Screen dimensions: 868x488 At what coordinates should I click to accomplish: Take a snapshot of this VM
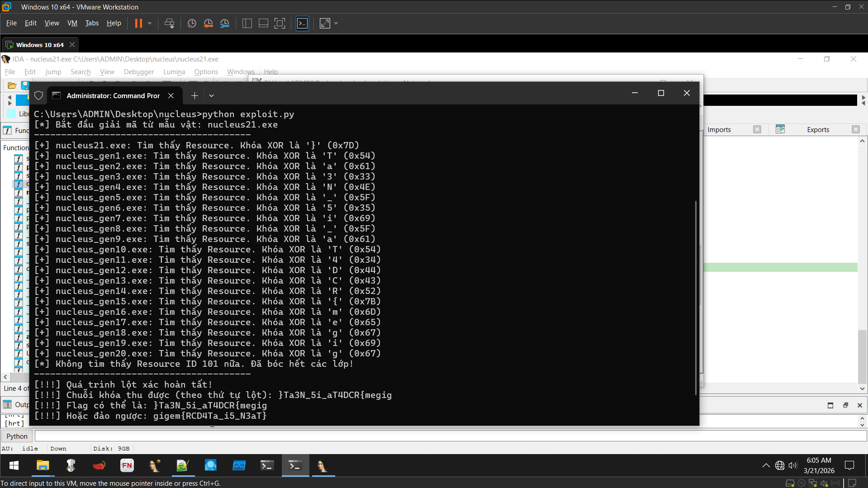point(191,24)
